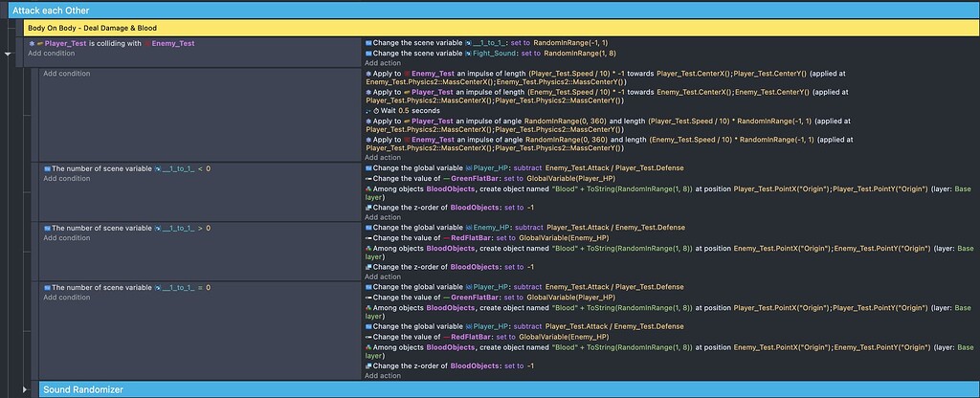
Task: Expand the Sound Randomizer group arrow
Action: (25, 389)
